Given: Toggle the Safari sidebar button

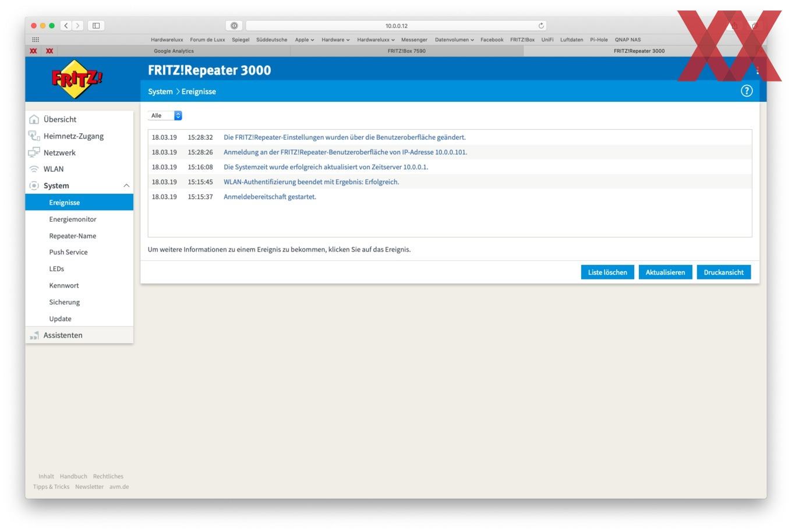Looking at the screenshot, I should tap(96, 26).
